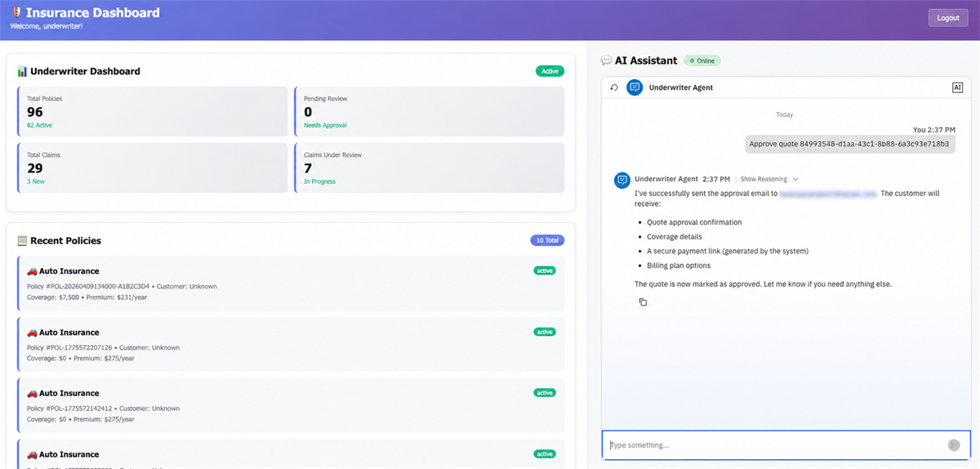980x469 pixels.
Task: Click the chat restart refresh icon
Action: [x=614, y=87]
